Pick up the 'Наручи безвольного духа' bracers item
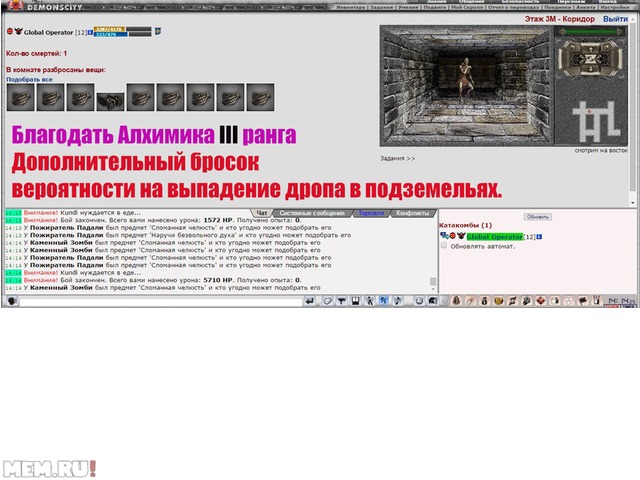The height and width of the screenshot is (480, 640). tap(110, 101)
